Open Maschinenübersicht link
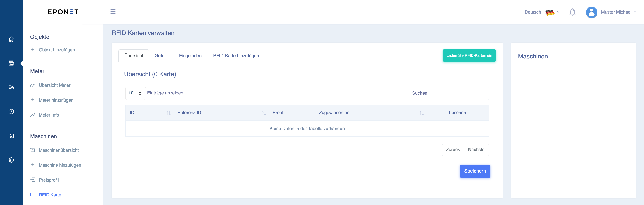 pos(59,150)
